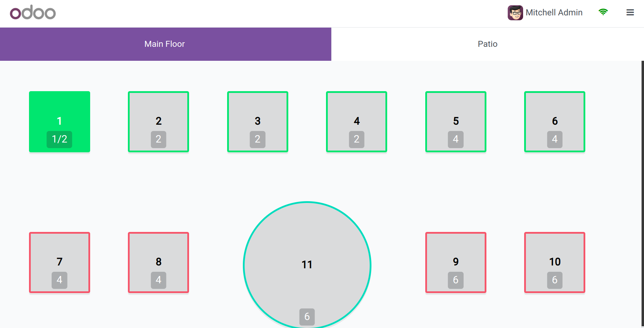The height and width of the screenshot is (328, 644).
Task: Select table 4
Action: 356,122
